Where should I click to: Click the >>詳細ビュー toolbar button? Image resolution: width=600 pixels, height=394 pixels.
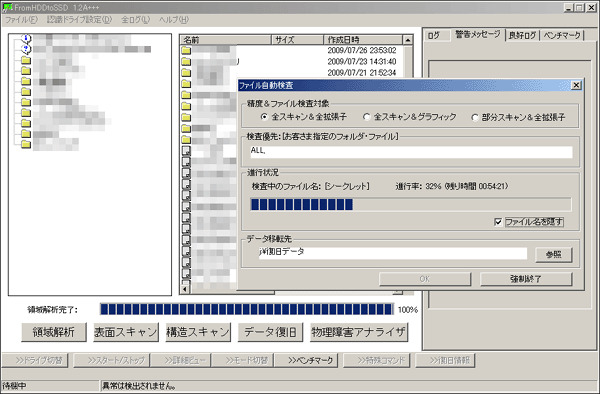[180, 360]
